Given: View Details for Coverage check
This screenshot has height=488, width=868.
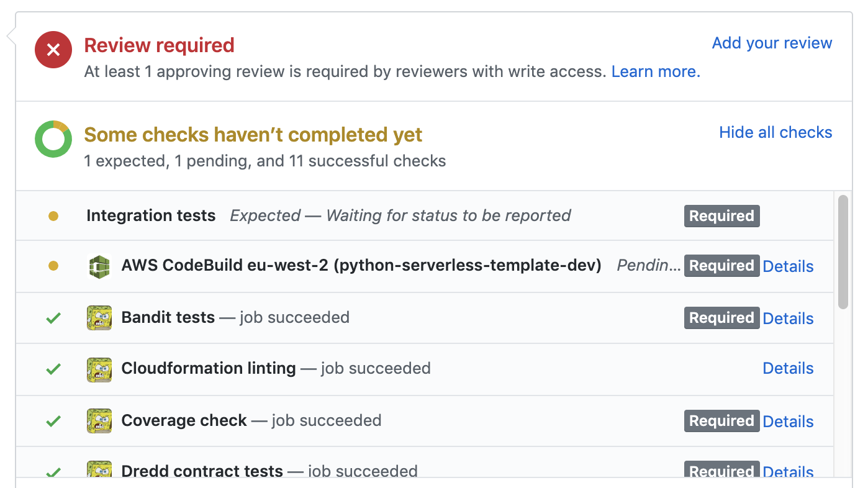Looking at the screenshot, I should pos(788,422).
